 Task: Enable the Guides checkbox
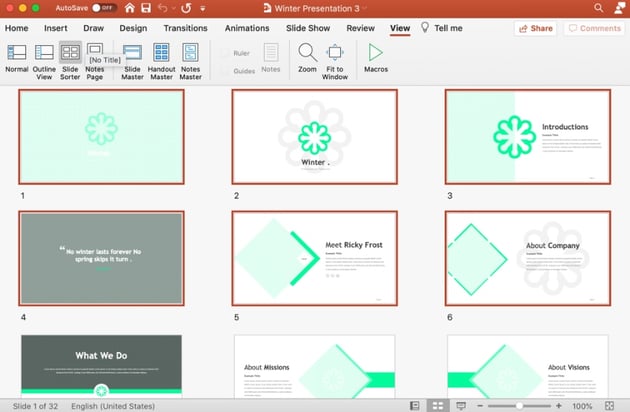point(223,70)
